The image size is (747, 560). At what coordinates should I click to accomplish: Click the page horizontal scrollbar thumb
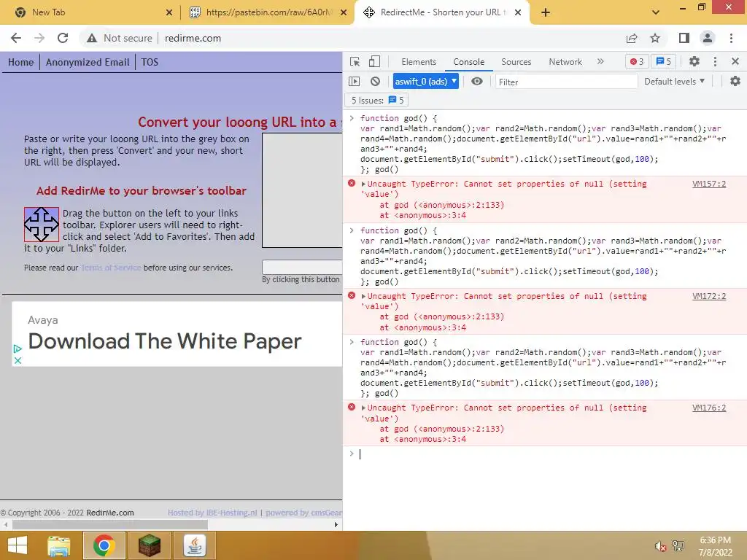coord(110,524)
